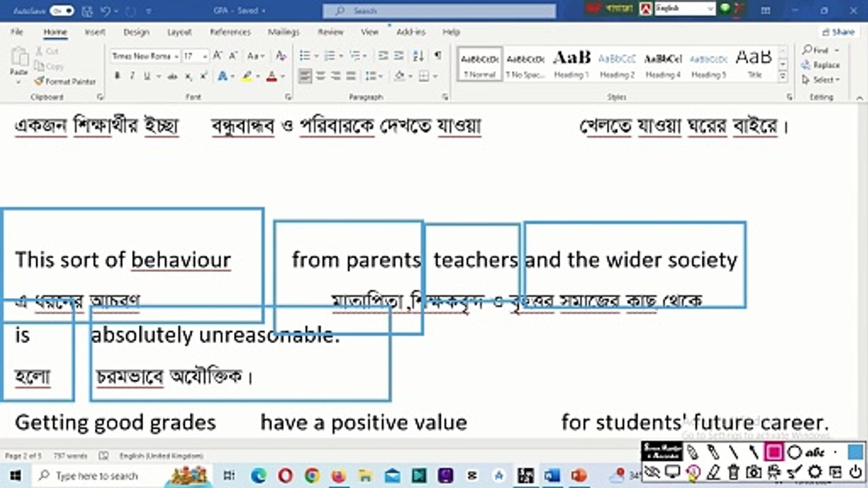Toggle the AutoSave switch
The image size is (868, 488).
click(62, 11)
